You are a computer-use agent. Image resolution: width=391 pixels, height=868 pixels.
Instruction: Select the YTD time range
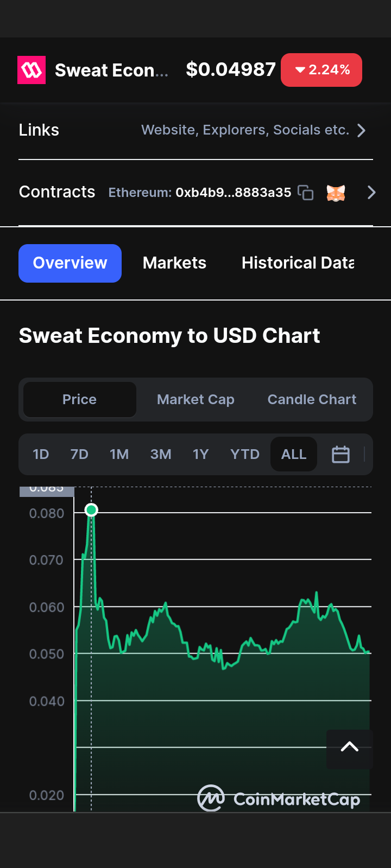(x=245, y=454)
